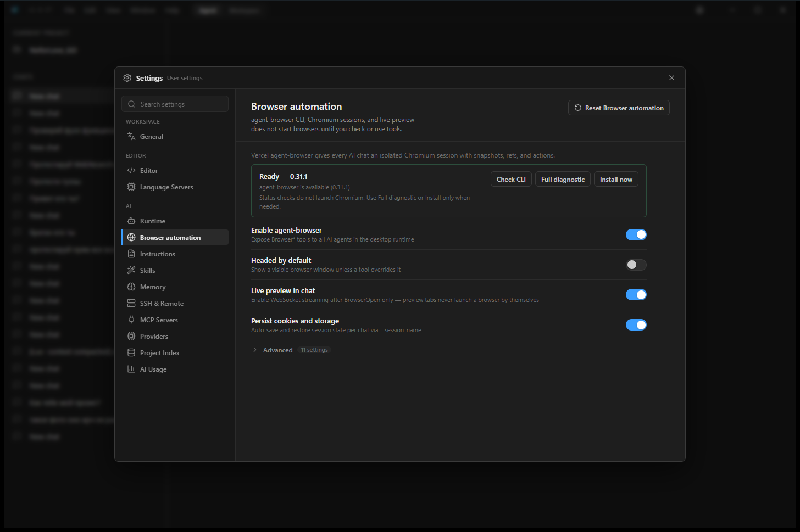The width and height of the screenshot is (800, 532).
Task: Click the AI Usage bar chart icon
Action: click(x=131, y=369)
